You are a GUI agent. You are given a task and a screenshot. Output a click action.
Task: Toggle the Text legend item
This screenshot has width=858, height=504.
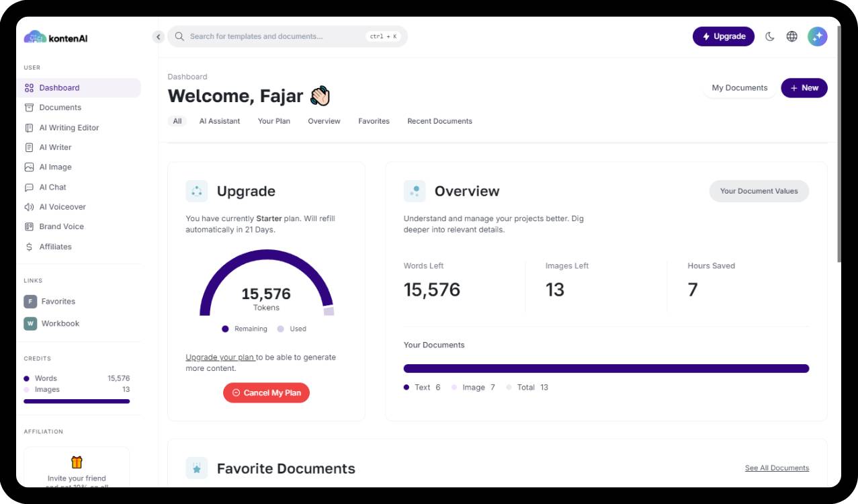tap(422, 387)
